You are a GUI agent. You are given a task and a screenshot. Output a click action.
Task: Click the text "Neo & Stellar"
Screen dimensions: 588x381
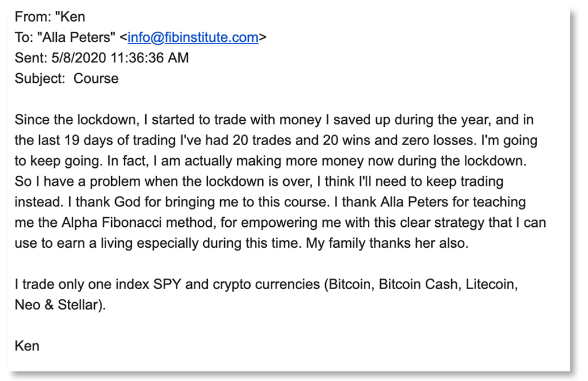pos(58,305)
